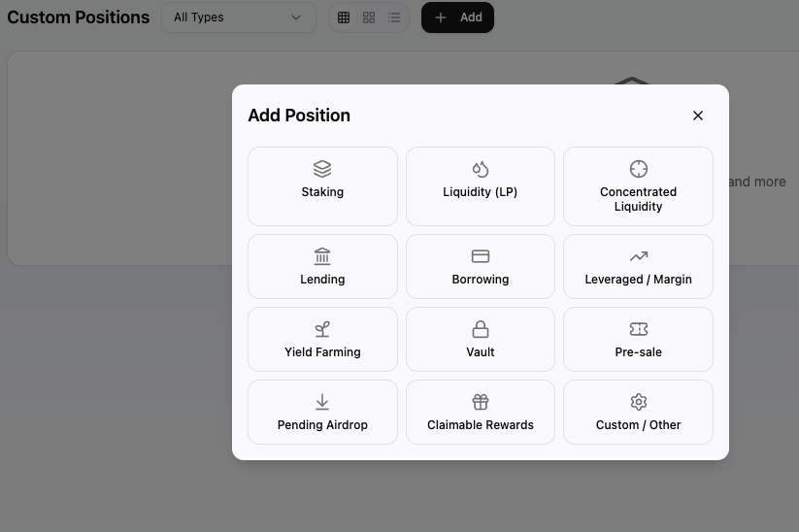Click the Staking layers icon
This screenshot has width=799, height=532.
[x=322, y=169]
